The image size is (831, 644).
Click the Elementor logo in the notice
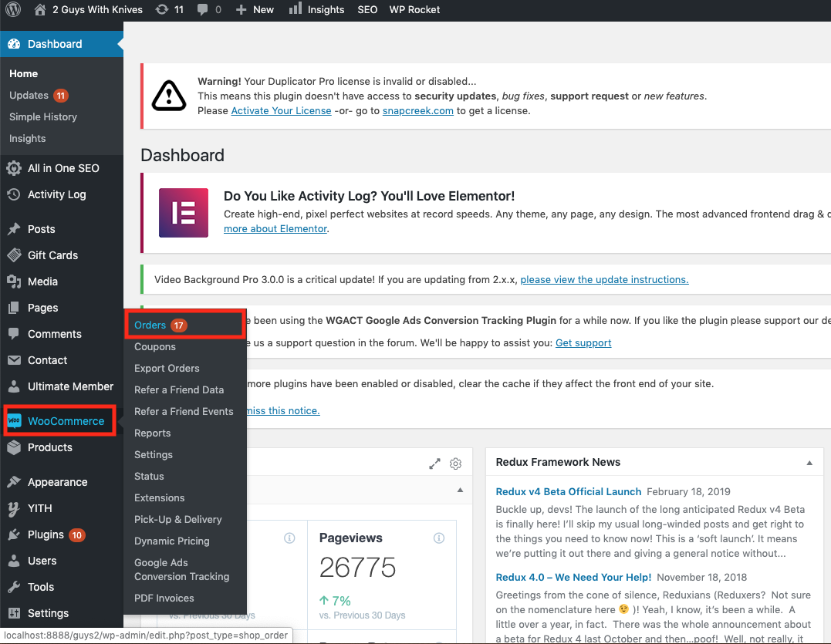(x=183, y=212)
